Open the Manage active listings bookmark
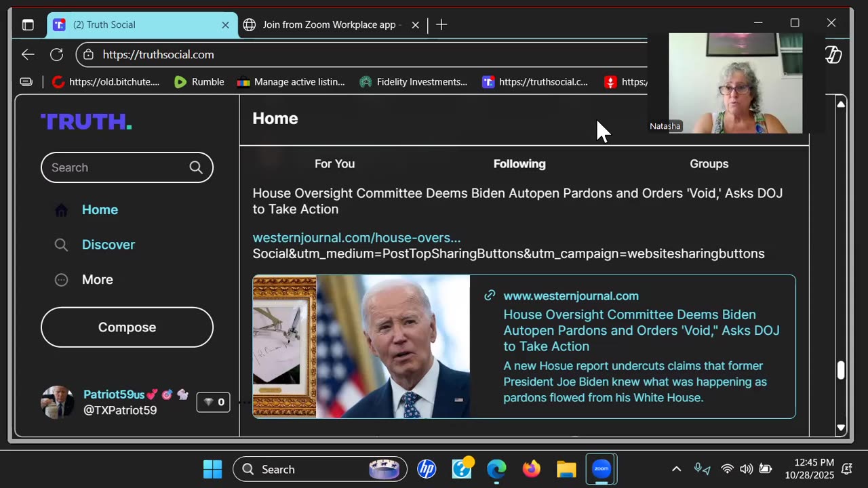Screen dimensions: 868x488 (291, 82)
